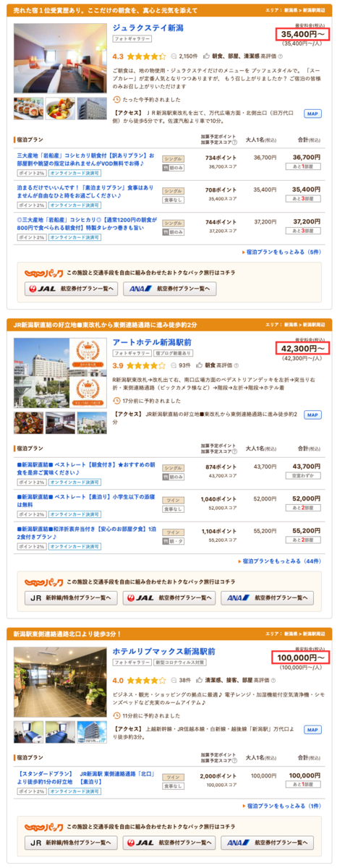Open the ホテルリブマックス新潟駅前 hotel title link

pos(163,652)
